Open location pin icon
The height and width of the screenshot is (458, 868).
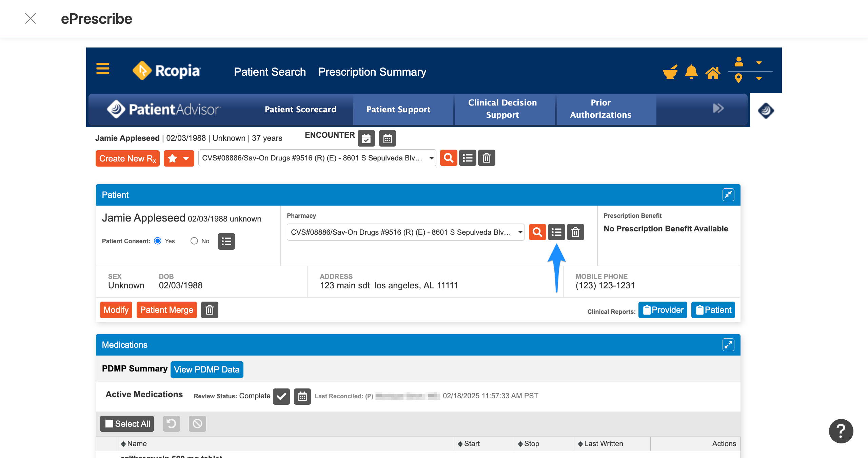coord(738,78)
